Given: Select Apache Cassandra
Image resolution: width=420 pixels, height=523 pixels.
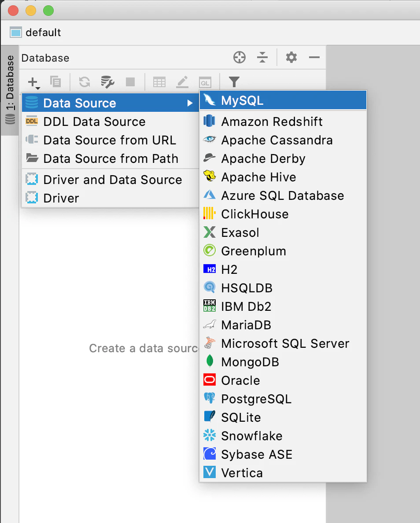Looking at the screenshot, I should tap(283, 140).
